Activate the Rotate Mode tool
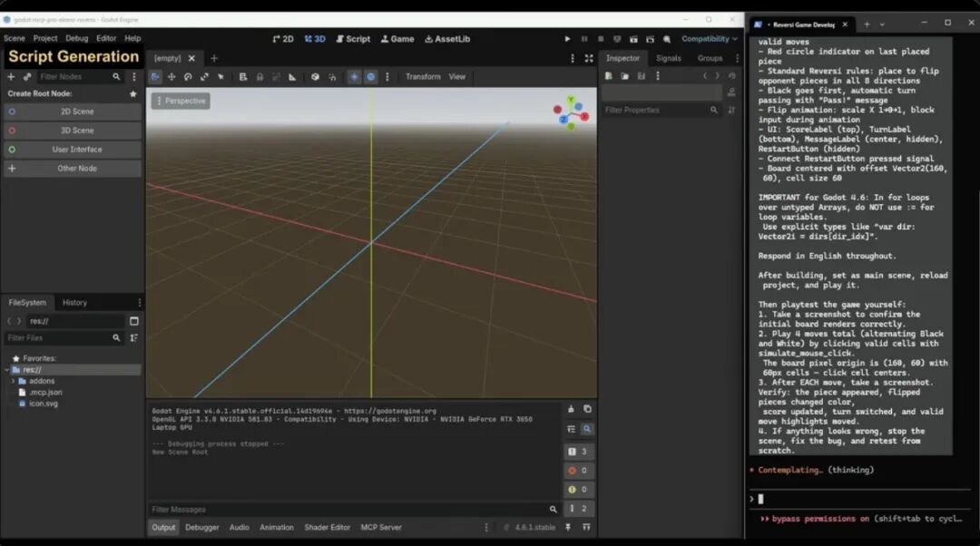The width and height of the screenshot is (980, 546). (188, 77)
